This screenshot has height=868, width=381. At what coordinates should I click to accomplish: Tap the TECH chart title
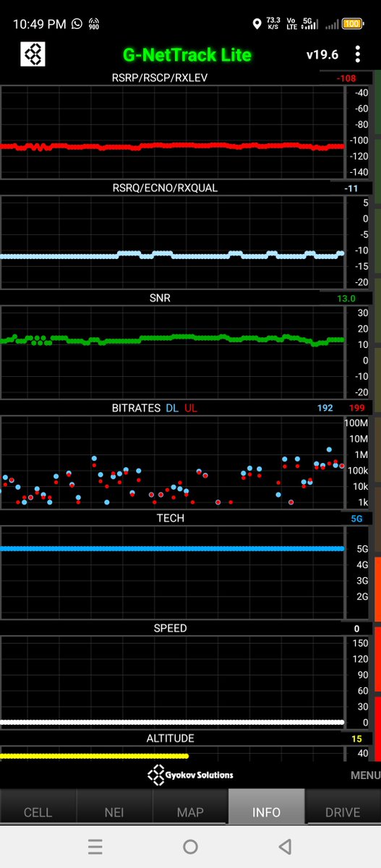click(171, 518)
